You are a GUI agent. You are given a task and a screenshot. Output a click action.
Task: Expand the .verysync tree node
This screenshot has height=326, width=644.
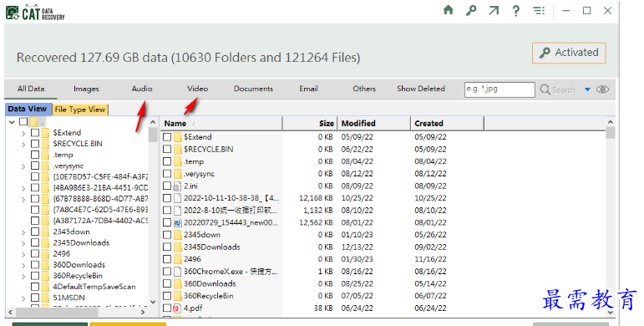pyautogui.click(x=23, y=166)
